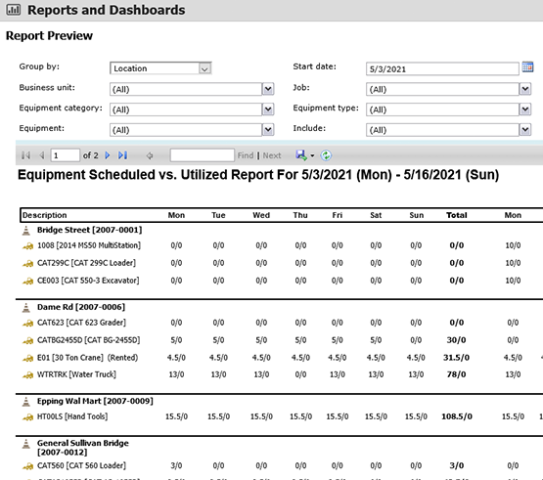Click the Start date text field
The height and width of the screenshot is (480, 543).
442,69
